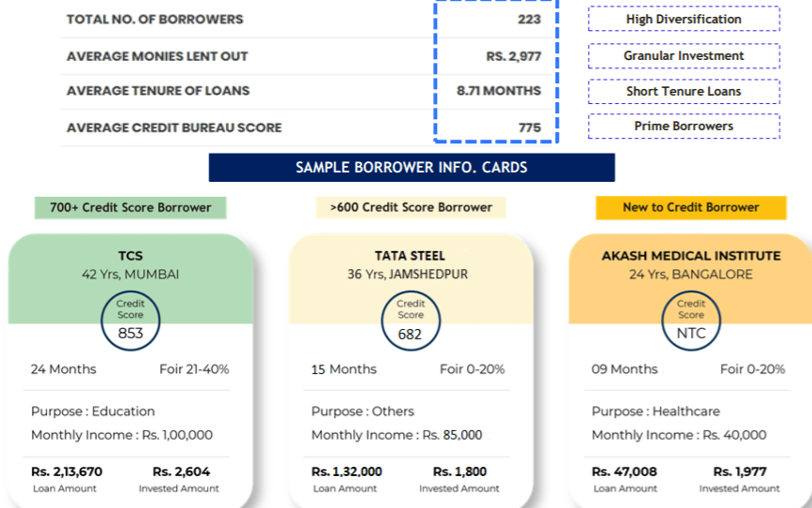
Task: Click the 853 credit score circle
Action: [130, 321]
